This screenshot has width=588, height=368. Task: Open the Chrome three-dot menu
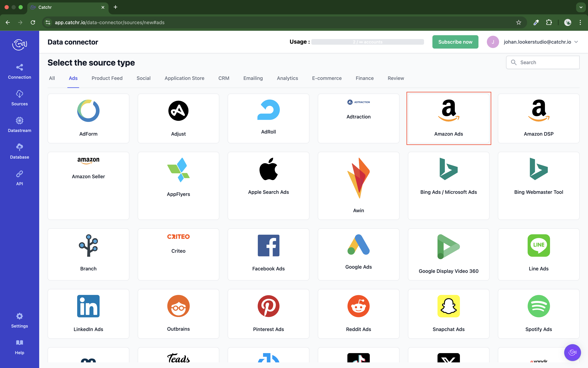580,22
